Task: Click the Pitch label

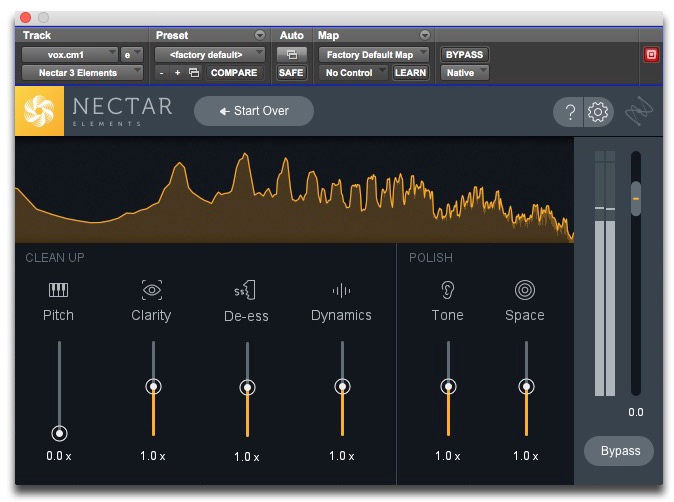Action: pyautogui.click(x=58, y=315)
